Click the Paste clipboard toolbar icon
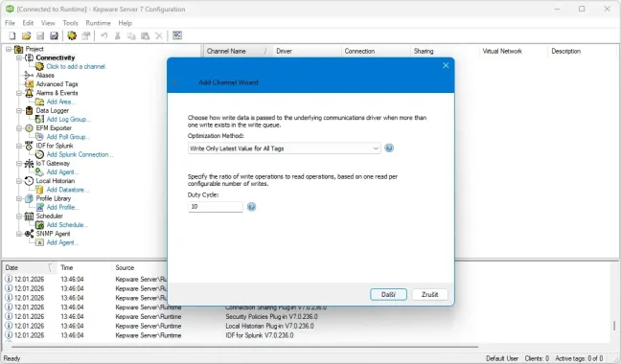The image size is (621, 364). (x=146, y=36)
